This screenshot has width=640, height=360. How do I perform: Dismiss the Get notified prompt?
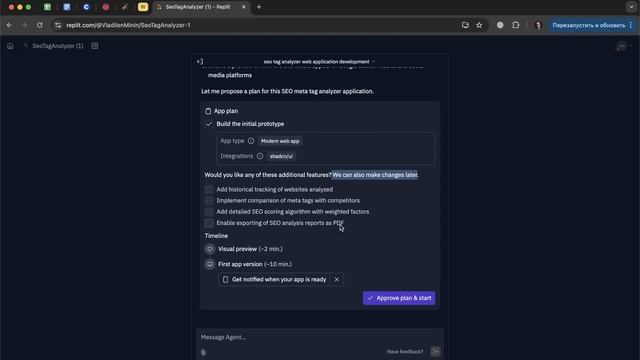coord(337,280)
